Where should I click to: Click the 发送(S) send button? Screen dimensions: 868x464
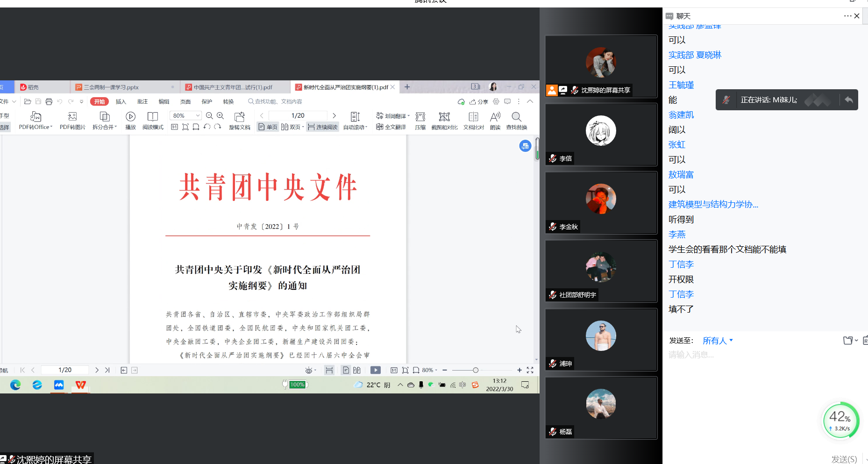coord(844,459)
